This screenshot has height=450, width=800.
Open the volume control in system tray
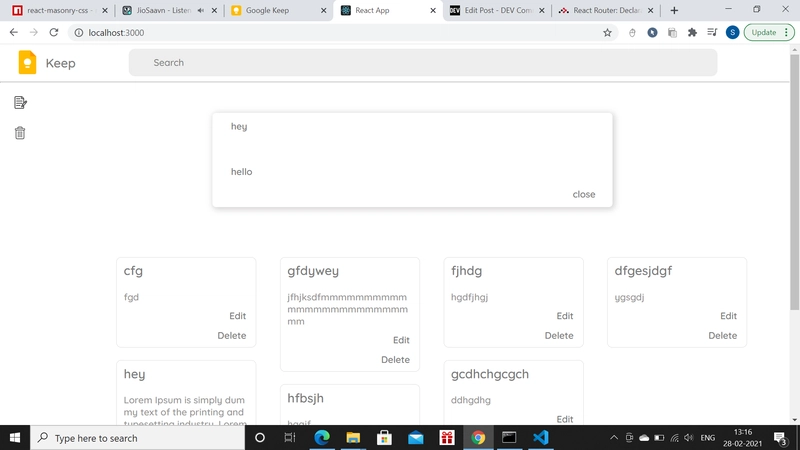tap(689, 438)
